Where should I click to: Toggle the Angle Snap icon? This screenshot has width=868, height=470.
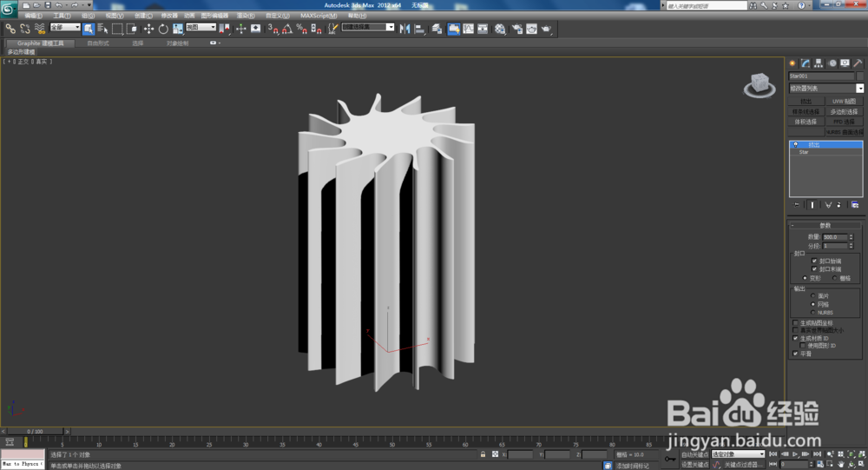[x=286, y=29]
